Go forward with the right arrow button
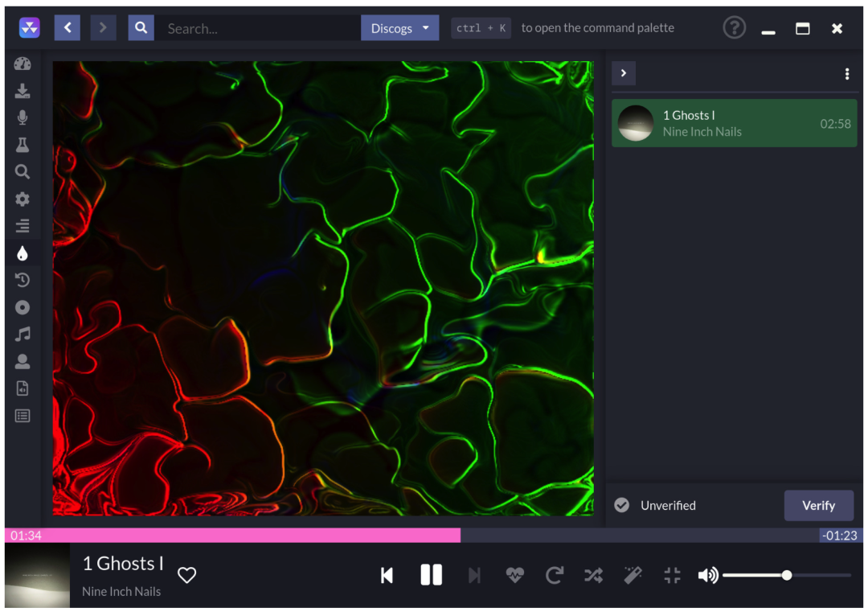Image resolution: width=868 pixels, height=612 pixels. click(x=103, y=27)
